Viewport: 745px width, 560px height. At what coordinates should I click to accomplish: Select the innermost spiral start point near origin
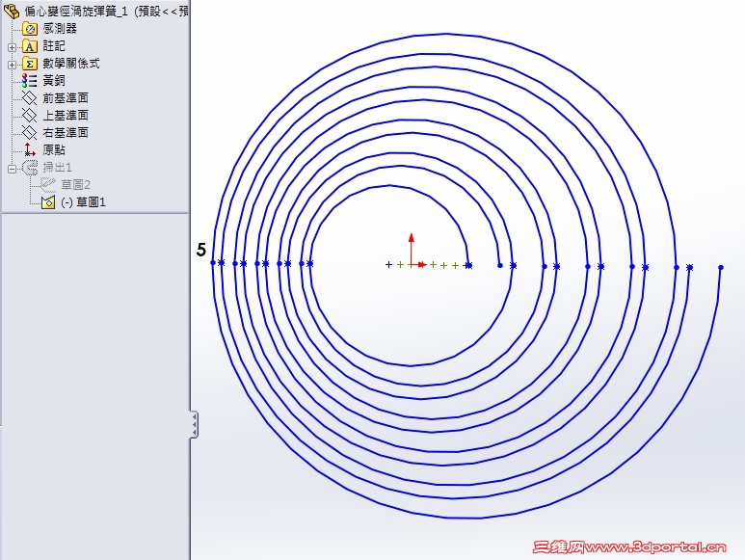(x=468, y=265)
